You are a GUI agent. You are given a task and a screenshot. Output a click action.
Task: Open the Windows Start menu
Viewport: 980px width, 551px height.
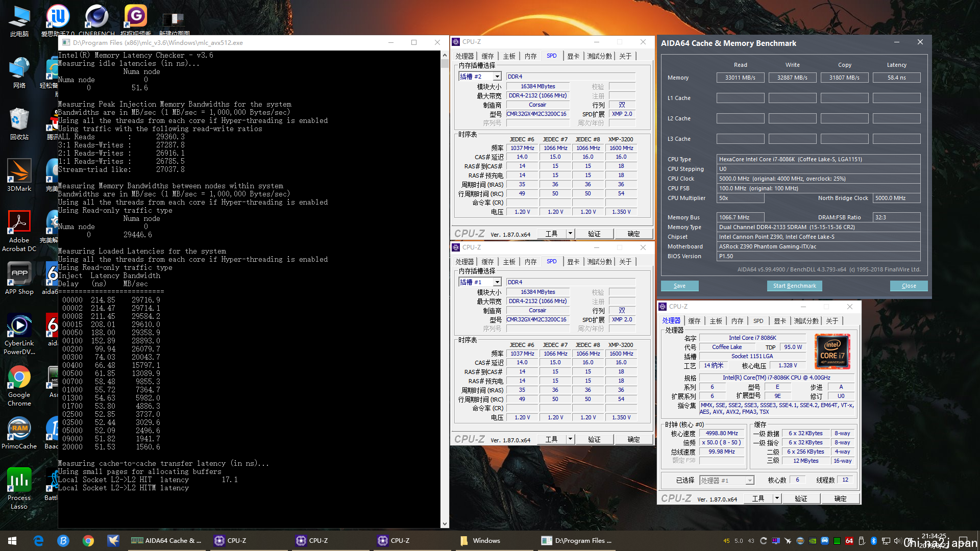[12, 541]
